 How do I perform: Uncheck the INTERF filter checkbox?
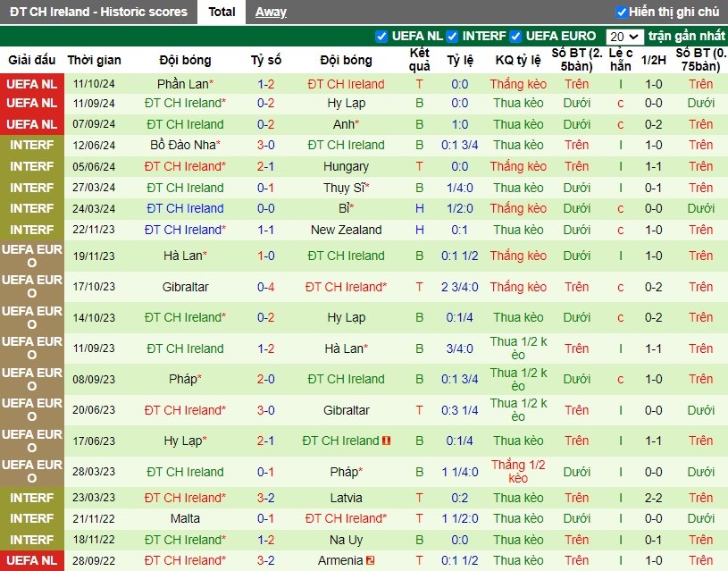(x=452, y=37)
